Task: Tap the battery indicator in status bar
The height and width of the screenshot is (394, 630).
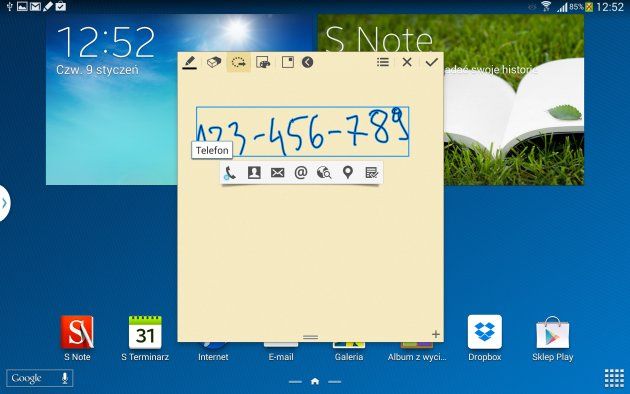Action: [x=589, y=6]
